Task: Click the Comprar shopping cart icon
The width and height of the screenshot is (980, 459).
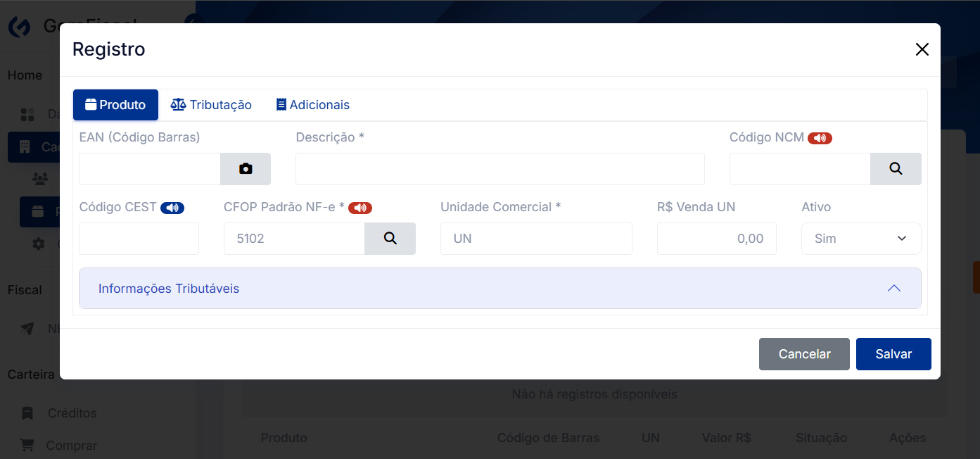Action: (x=27, y=446)
